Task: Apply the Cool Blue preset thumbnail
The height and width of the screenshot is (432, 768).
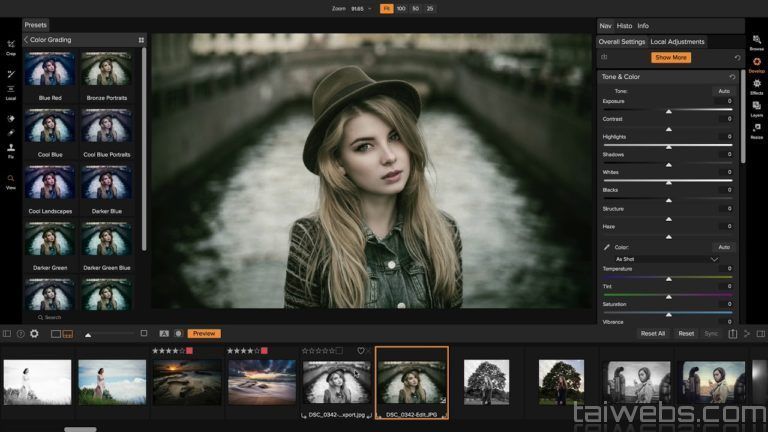Action: 50,127
